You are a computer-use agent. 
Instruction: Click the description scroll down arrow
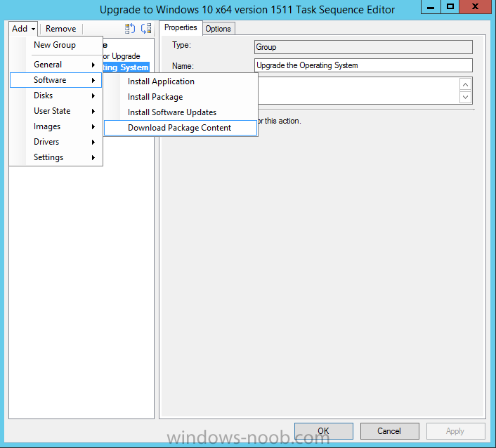pyautogui.click(x=465, y=97)
